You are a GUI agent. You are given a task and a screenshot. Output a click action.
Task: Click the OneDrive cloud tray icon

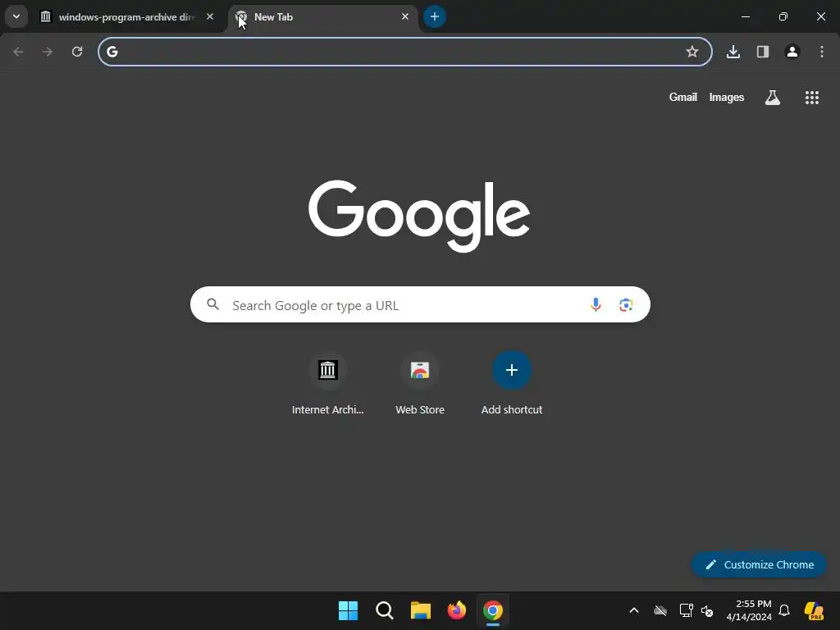660,610
